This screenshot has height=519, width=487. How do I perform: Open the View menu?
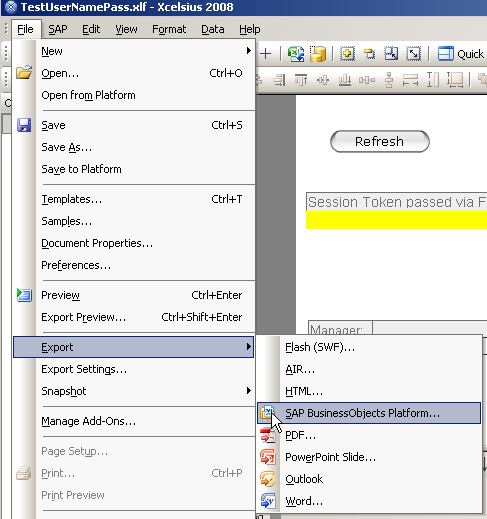coord(126,29)
